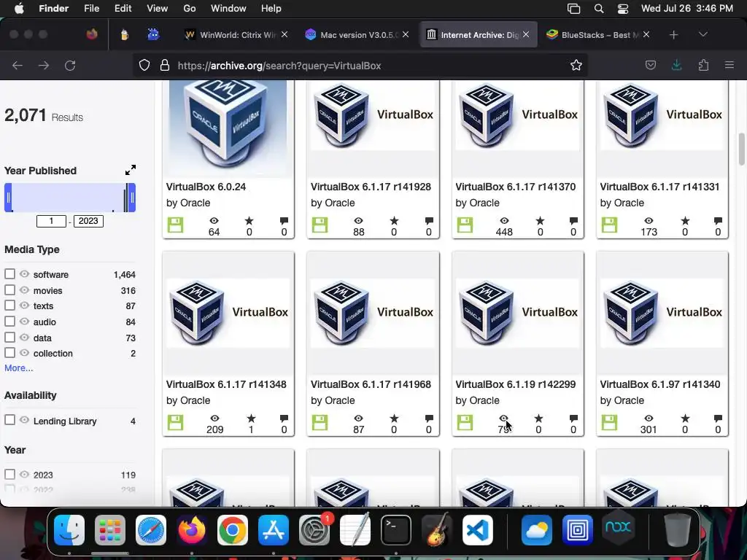Click the software floppy icon on VirtualBox 6.0.24
Image resolution: width=747 pixels, height=560 pixels.
(x=175, y=225)
